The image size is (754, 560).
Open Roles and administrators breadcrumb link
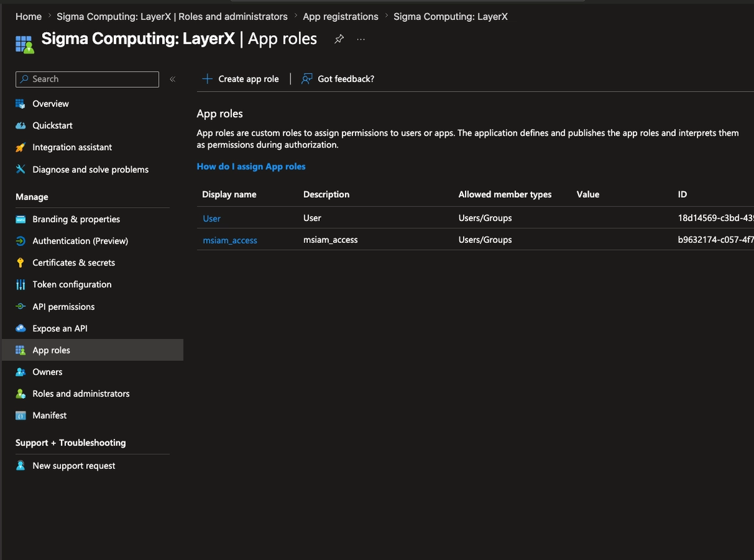click(172, 17)
